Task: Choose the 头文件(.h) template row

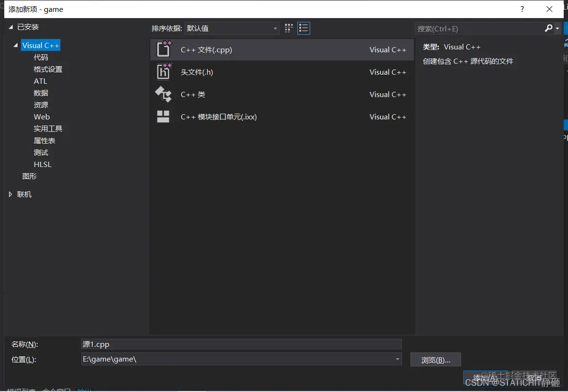Action: (x=282, y=72)
